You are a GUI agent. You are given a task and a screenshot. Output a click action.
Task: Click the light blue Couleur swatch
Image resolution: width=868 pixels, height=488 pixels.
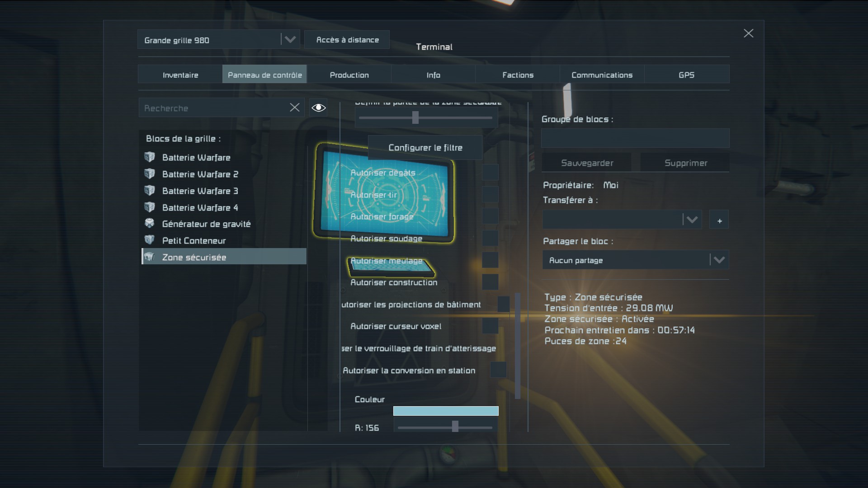pyautogui.click(x=446, y=411)
